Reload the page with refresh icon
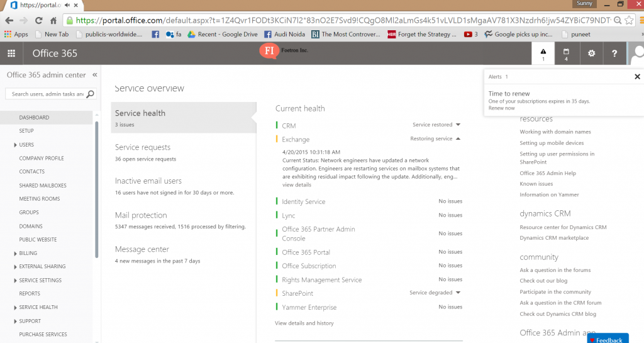Screen dimensions: 644x343 click(38, 21)
